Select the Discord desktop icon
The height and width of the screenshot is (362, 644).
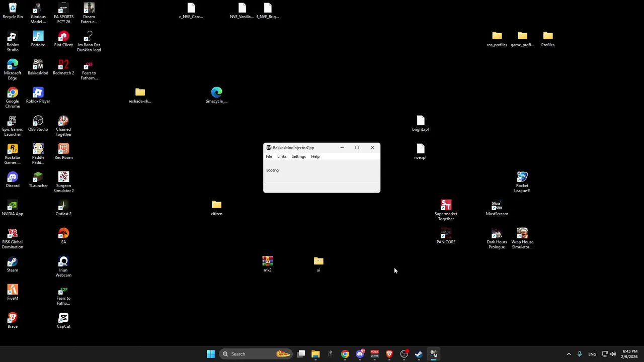(x=13, y=180)
